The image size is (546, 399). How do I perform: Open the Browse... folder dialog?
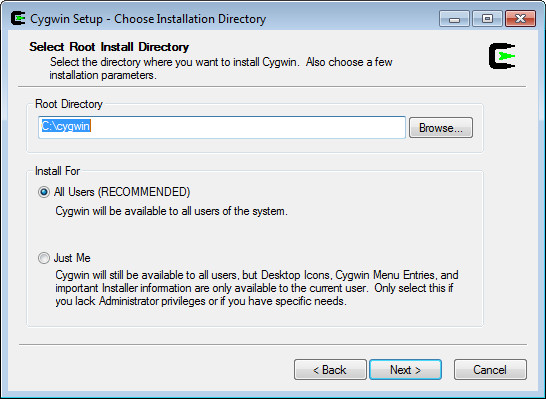pyautogui.click(x=441, y=127)
